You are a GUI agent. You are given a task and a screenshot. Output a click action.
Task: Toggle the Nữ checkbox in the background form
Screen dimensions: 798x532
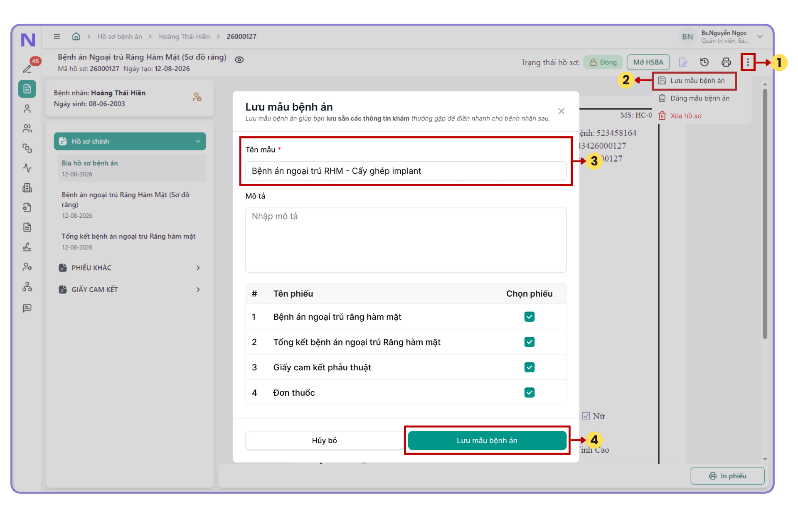coord(586,416)
